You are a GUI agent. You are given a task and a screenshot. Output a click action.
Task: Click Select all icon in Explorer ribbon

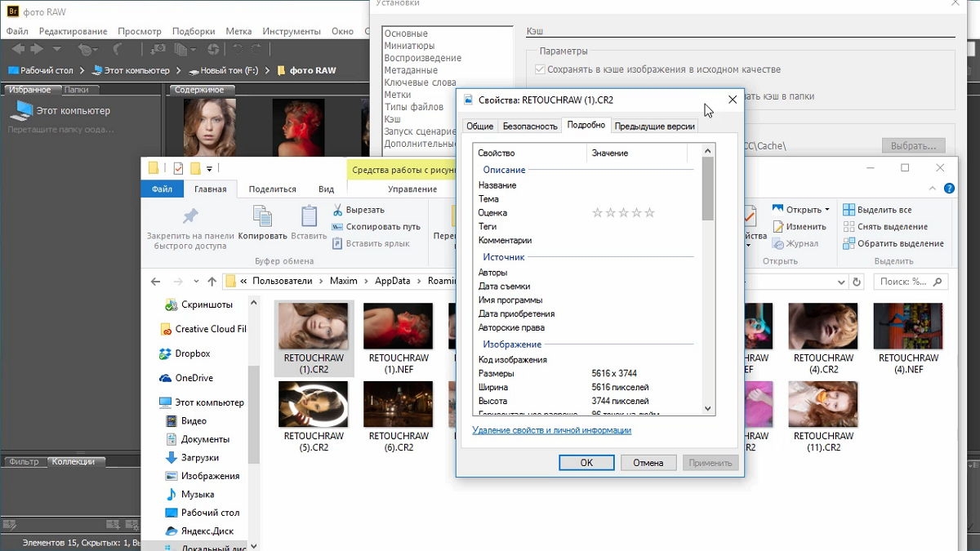coord(849,210)
